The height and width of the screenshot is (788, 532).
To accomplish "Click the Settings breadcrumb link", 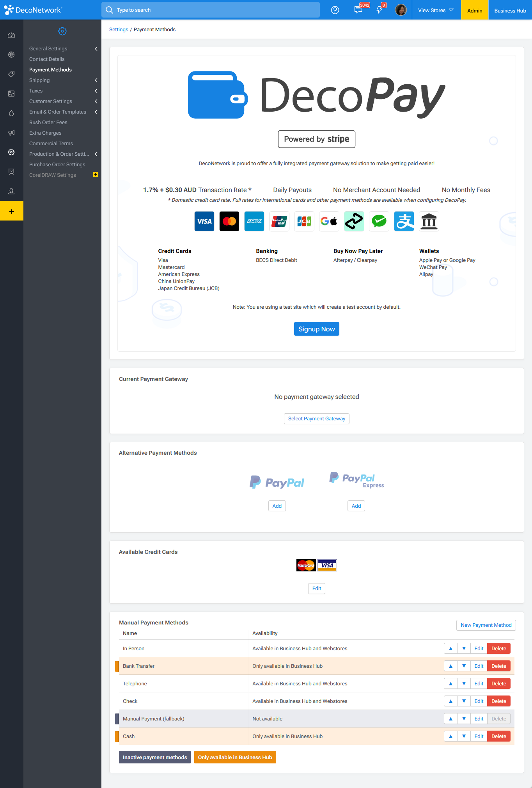I will (x=119, y=29).
